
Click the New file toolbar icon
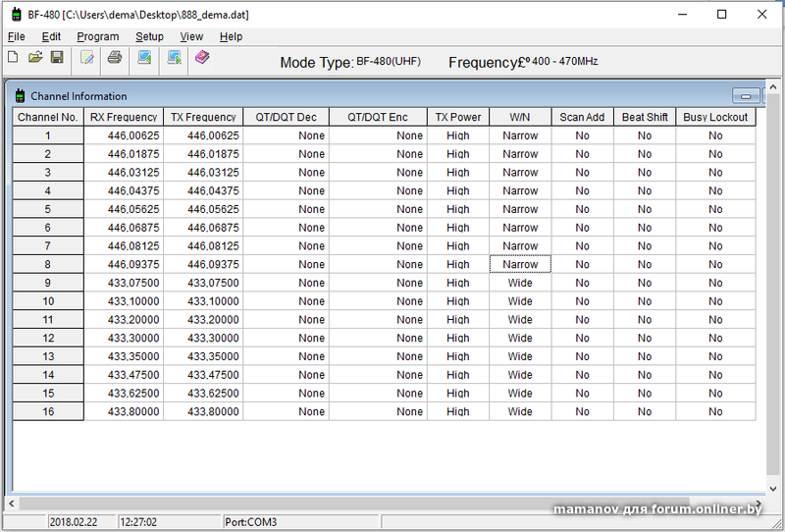[x=13, y=58]
